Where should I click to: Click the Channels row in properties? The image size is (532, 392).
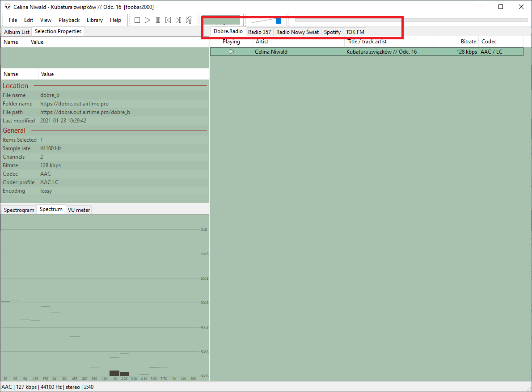105,157
